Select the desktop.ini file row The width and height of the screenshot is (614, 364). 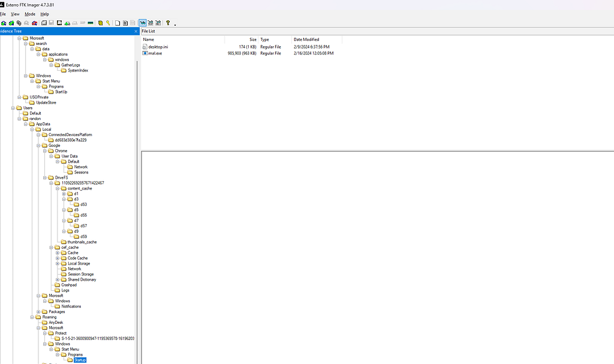tap(239, 47)
